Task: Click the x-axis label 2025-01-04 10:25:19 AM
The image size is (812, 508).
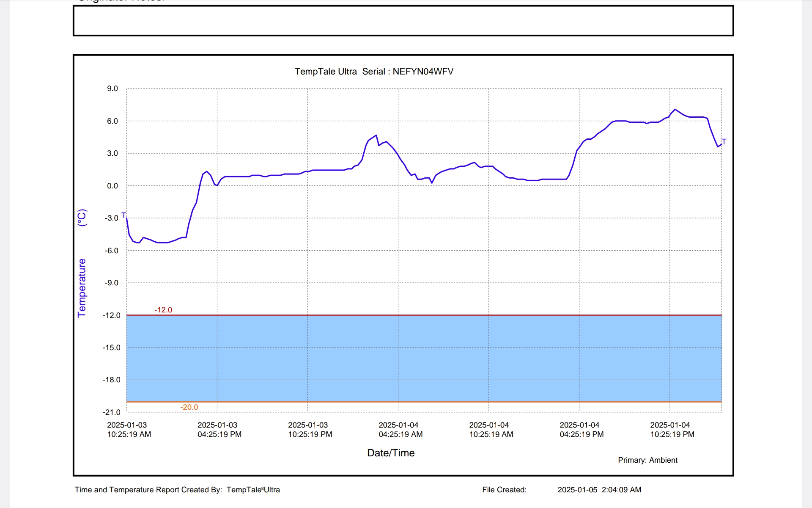Action: pyautogui.click(x=491, y=430)
